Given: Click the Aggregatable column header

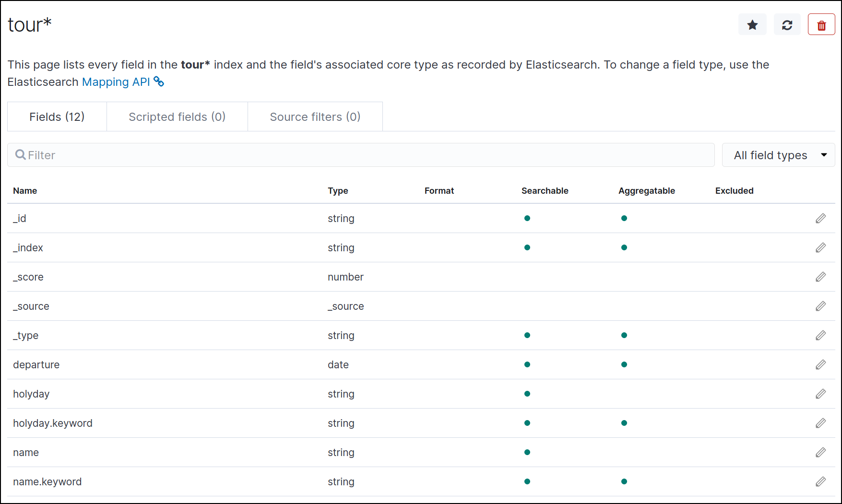Looking at the screenshot, I should pyautogui.click(x=646, y=191).
